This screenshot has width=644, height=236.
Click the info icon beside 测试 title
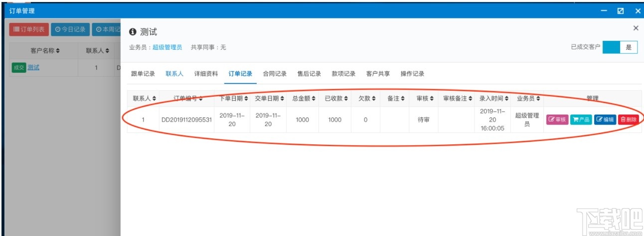click(x=133, y=32)
